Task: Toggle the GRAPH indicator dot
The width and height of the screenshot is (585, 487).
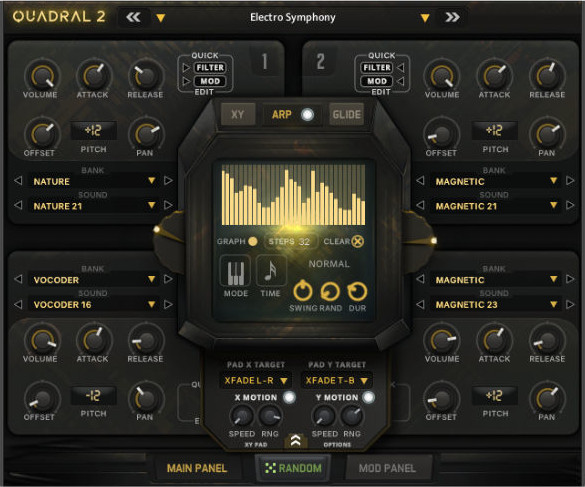Action: (253, 241)
